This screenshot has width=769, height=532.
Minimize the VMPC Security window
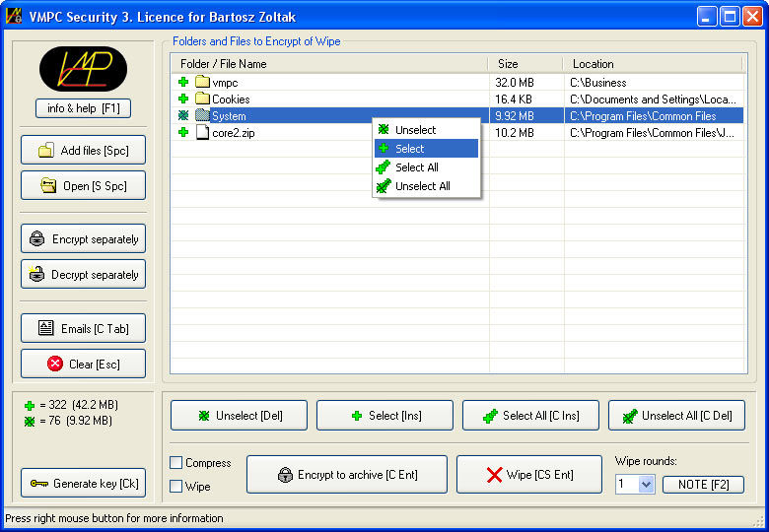(707, 17)
